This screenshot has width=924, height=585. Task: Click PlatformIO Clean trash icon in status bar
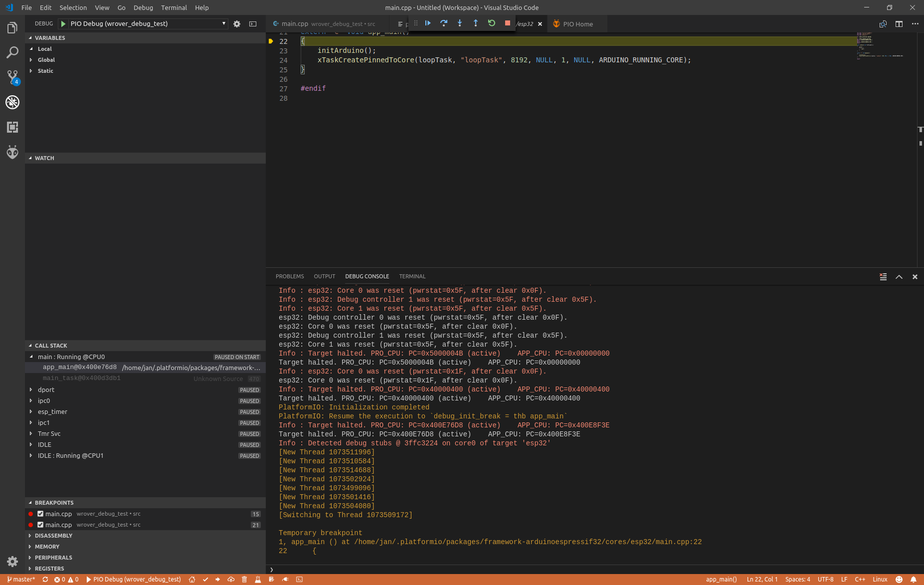(244, 580)
